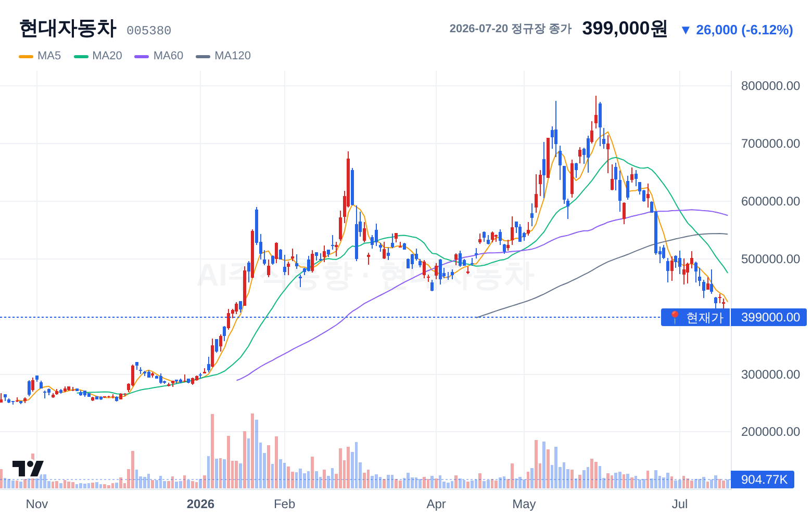812x518 pixels.
Task: Select the 2026 marker on the time axis
Action: 200,504
